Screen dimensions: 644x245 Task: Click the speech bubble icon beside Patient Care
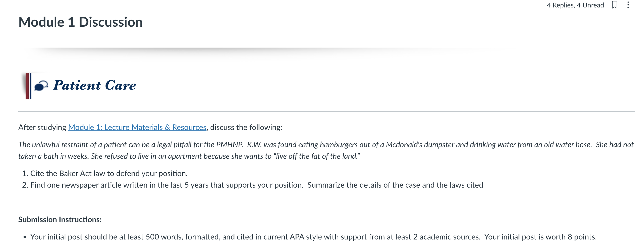coord(41,86)
